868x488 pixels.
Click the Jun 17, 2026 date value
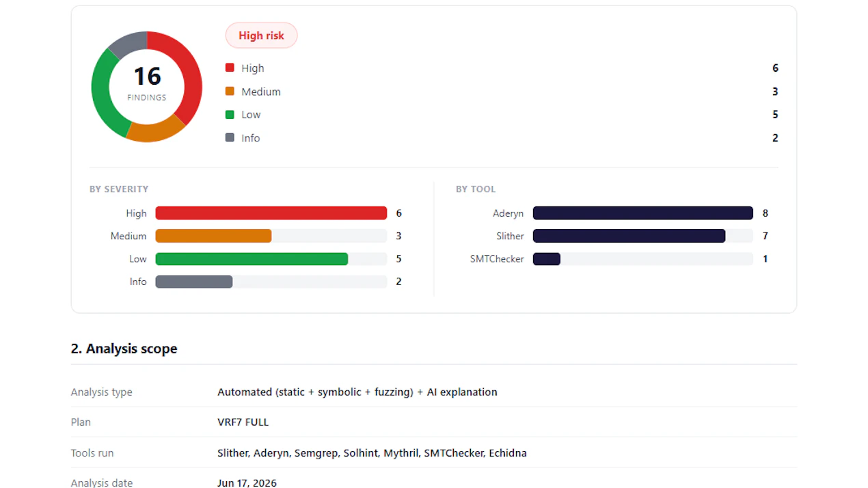pos(247,483)
